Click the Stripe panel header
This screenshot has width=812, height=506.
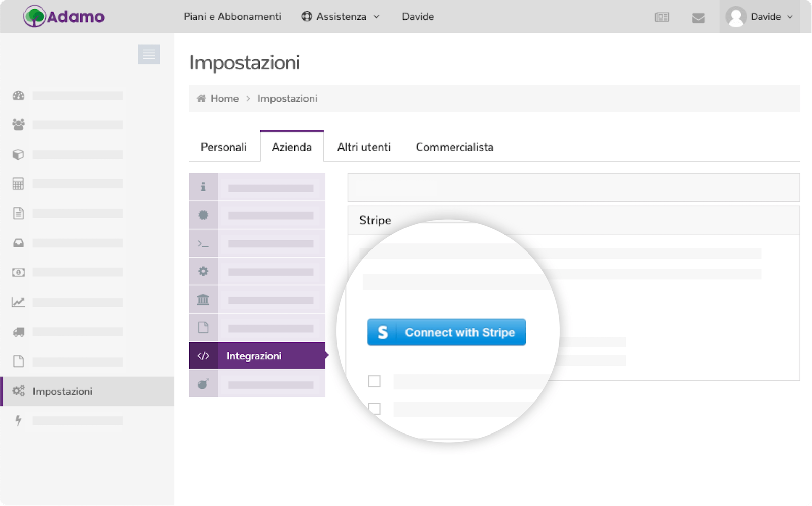tap(573, 220)
